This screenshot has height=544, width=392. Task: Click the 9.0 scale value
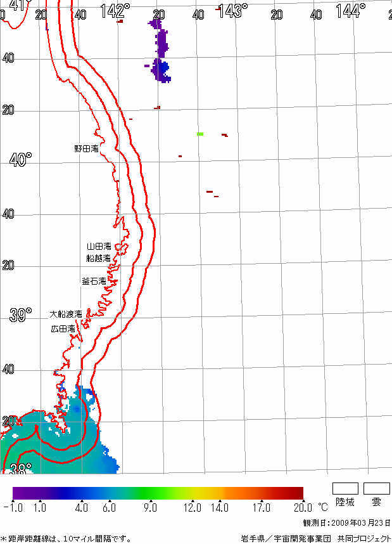(x=151, y=508)
